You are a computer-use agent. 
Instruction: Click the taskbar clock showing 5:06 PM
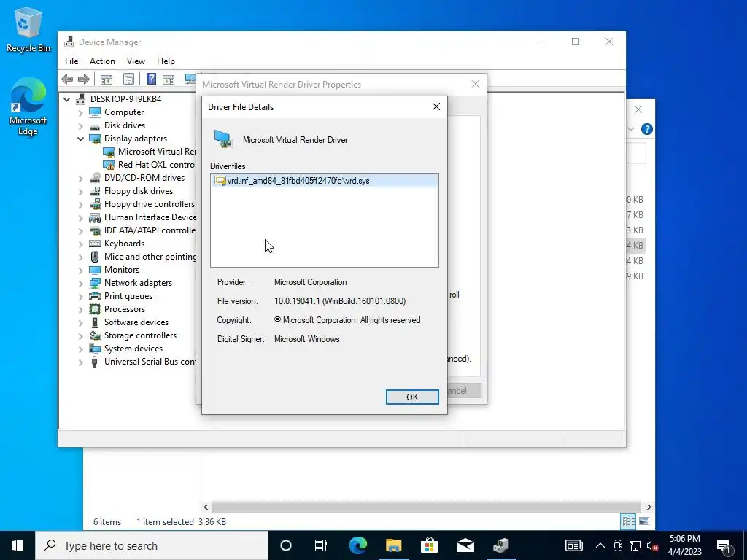(x=684, y=545)
